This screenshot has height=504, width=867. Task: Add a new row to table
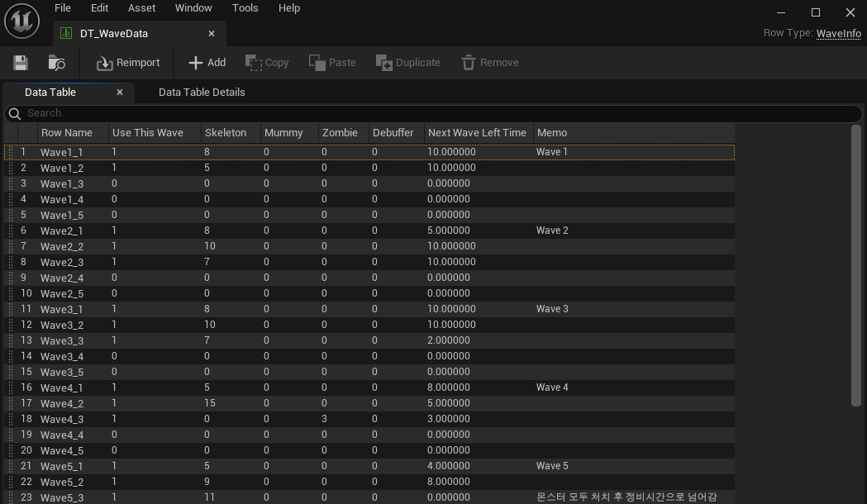[207, 63]
